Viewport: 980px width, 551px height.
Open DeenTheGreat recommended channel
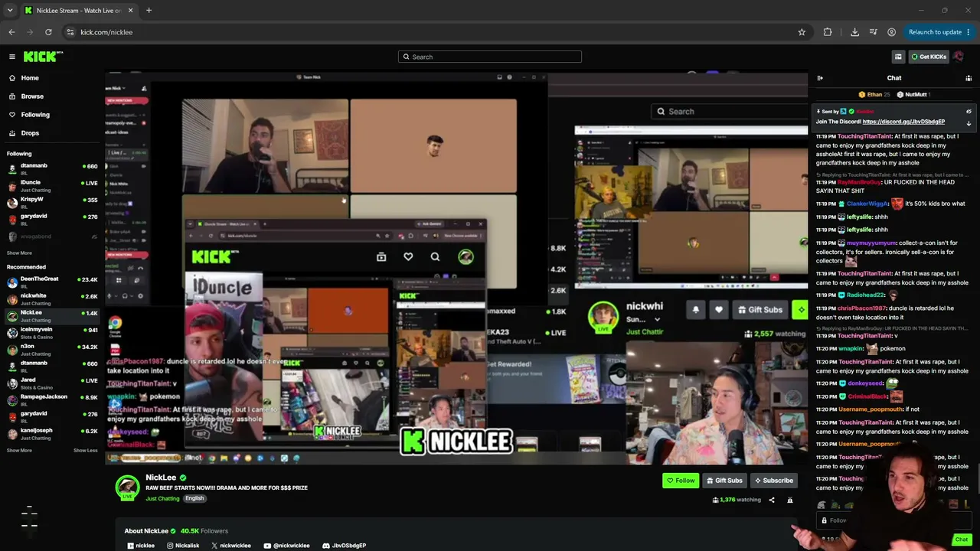pos(52,282)
